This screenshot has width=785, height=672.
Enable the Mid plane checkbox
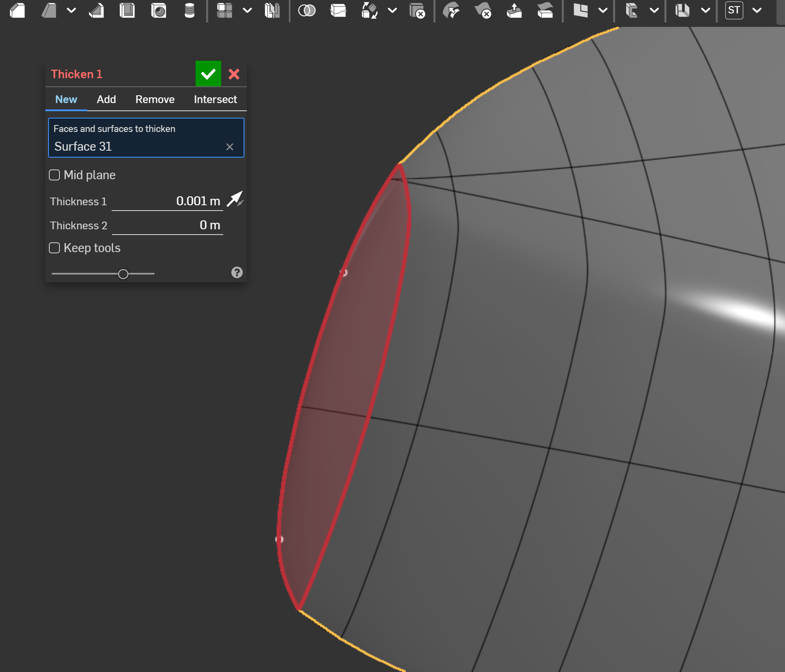click(55, 175)
